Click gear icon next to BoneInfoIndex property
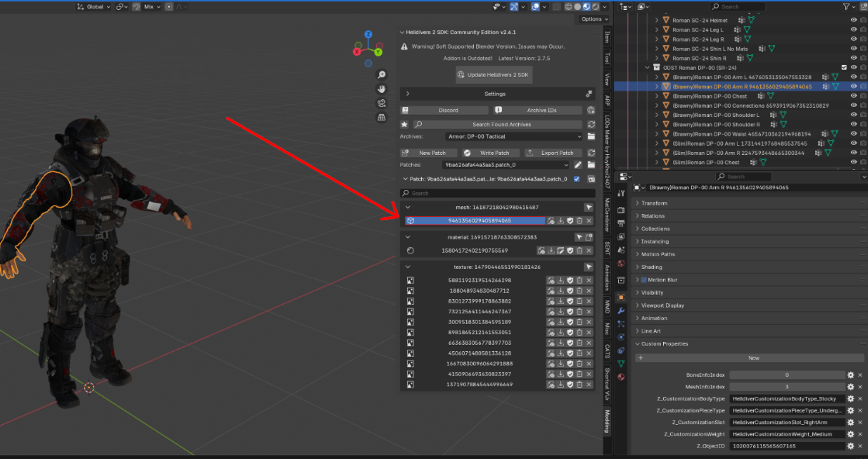 [x=851, y=375]
